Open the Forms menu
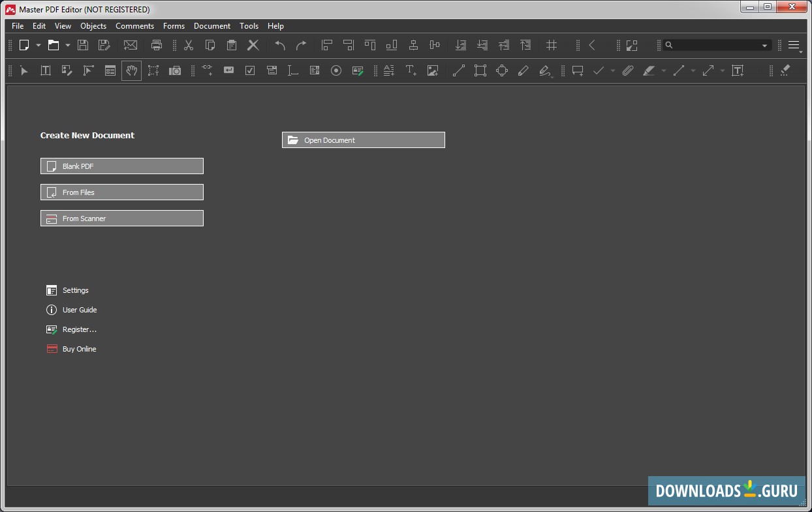 pyautogui.click(x=174, y=26)
